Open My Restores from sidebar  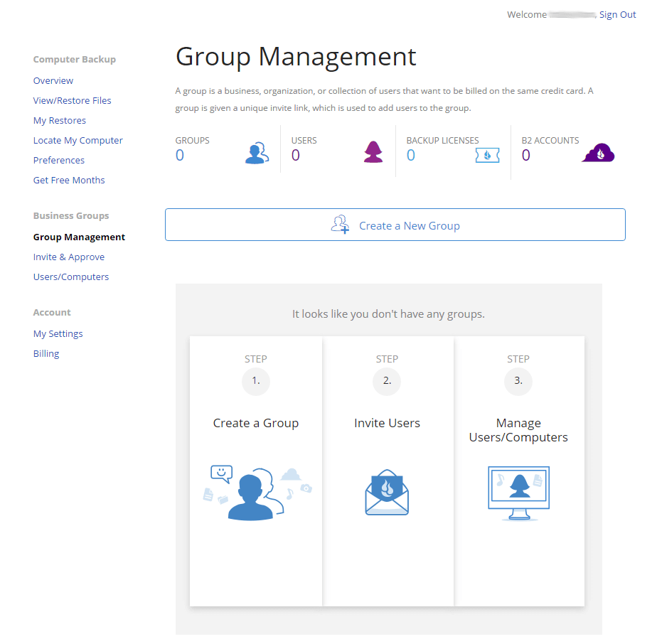coord(60,121)
